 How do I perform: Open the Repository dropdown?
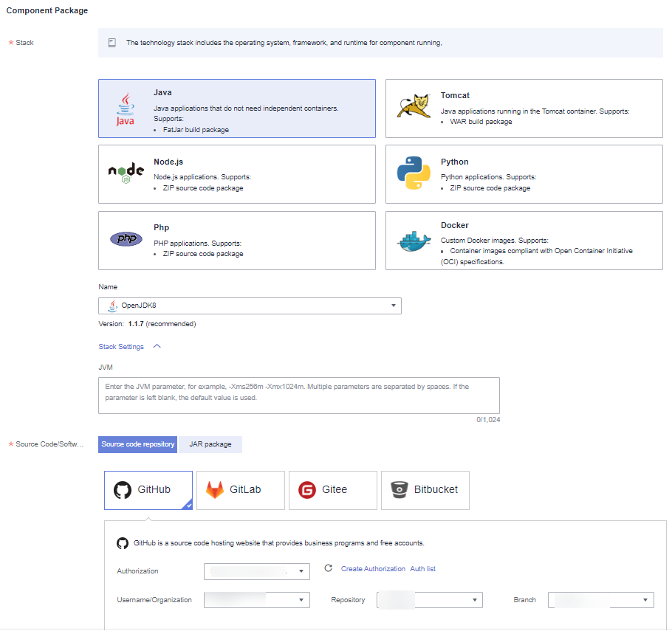(x=430, y=600)
